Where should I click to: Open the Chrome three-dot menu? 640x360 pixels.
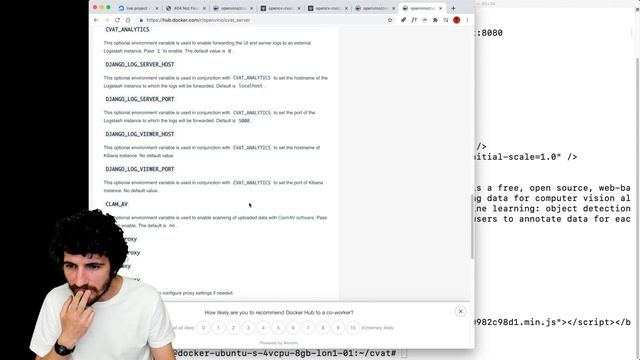[x=467, y=20]
